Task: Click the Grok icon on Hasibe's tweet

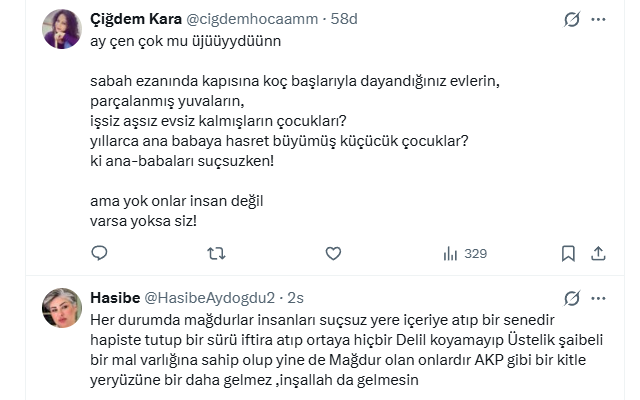Action: [572, 298]
